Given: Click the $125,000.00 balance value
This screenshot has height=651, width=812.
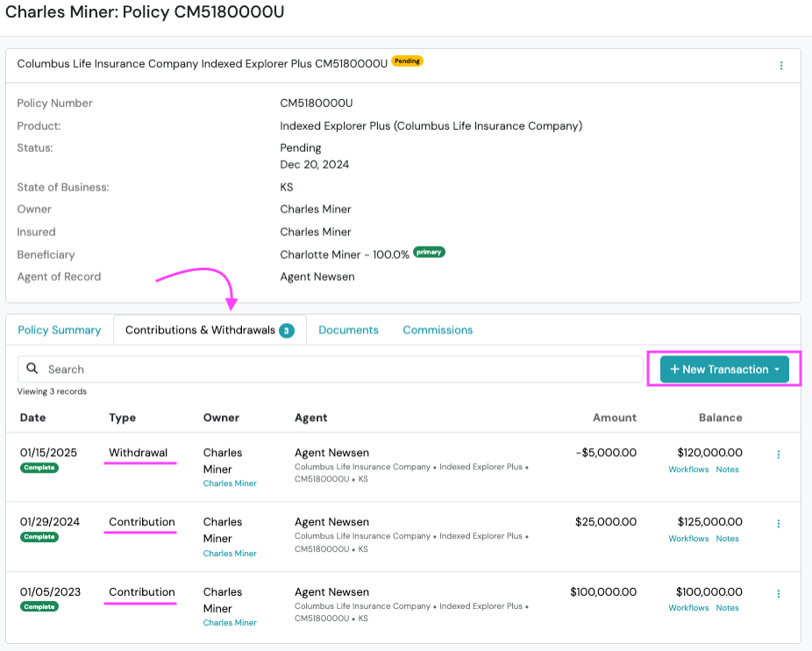Looking at the screenshot, I should pos(710,521).
